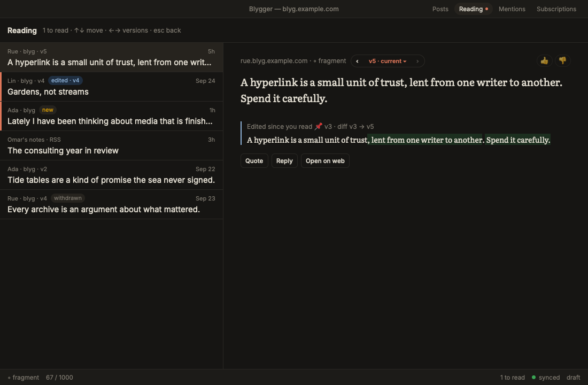Click the Quote button
Image resolution: width=588 pixels, height=385 pixels.
[x=254, y=160]
